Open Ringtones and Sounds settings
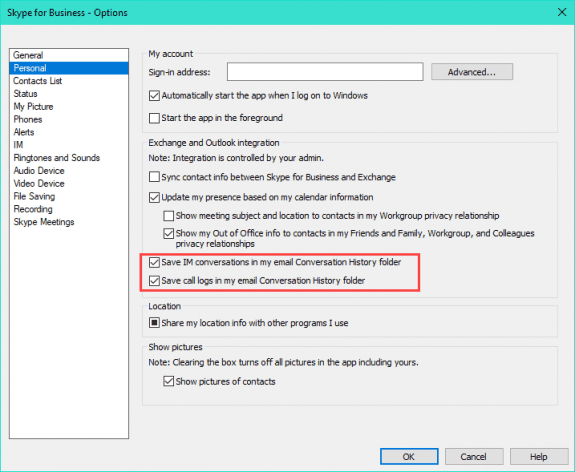The height and width of the screenshot is (472, 575). [x=69, y=158]
